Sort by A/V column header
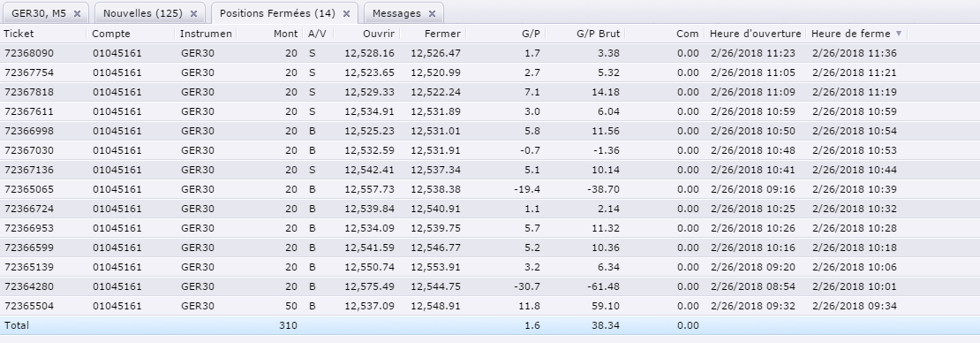 [318, 34]
